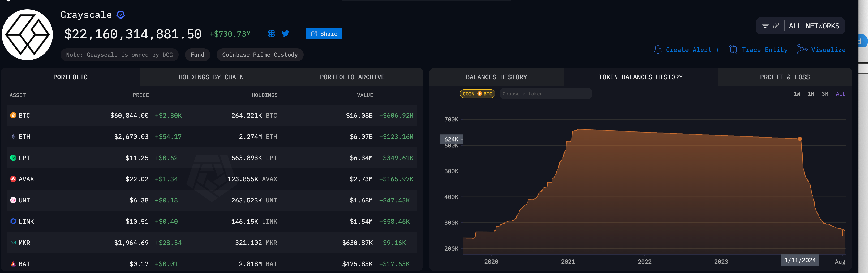
Task: Click the filter lines icon
Action: [765, 26]
